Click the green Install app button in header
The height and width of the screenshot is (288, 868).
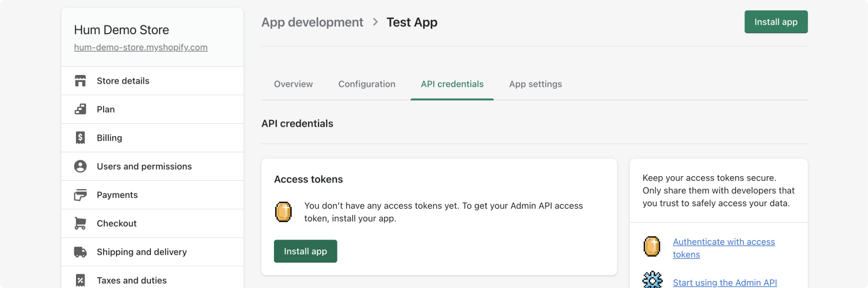[x=776, y=22]
